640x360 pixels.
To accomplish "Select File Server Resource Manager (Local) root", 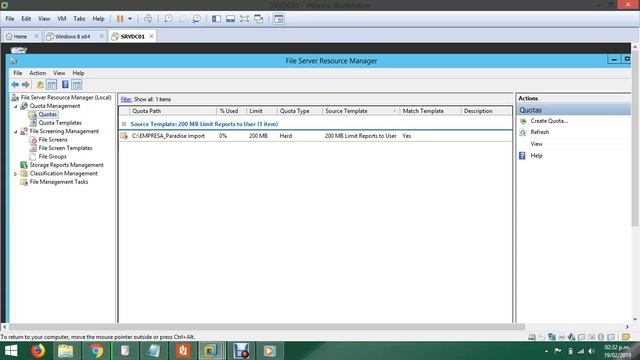I will pyautogui.click(x=66, y=98).
